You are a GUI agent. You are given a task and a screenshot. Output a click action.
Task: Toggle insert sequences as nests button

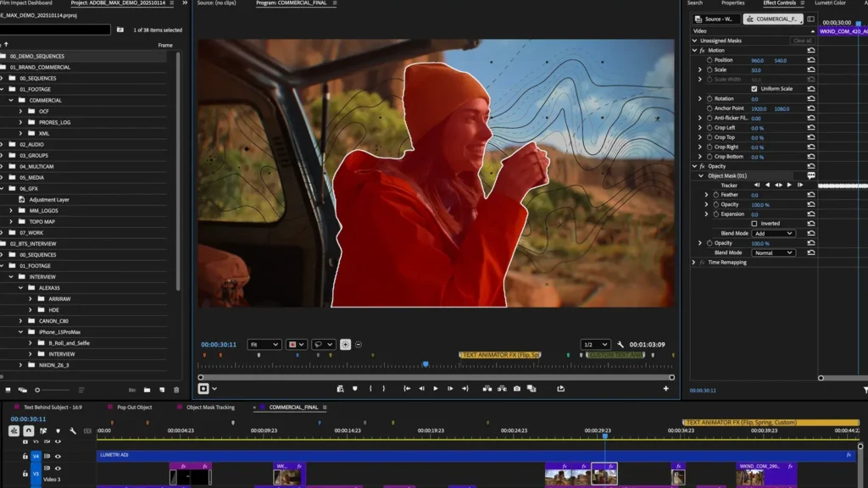click(x=14, y=430)
